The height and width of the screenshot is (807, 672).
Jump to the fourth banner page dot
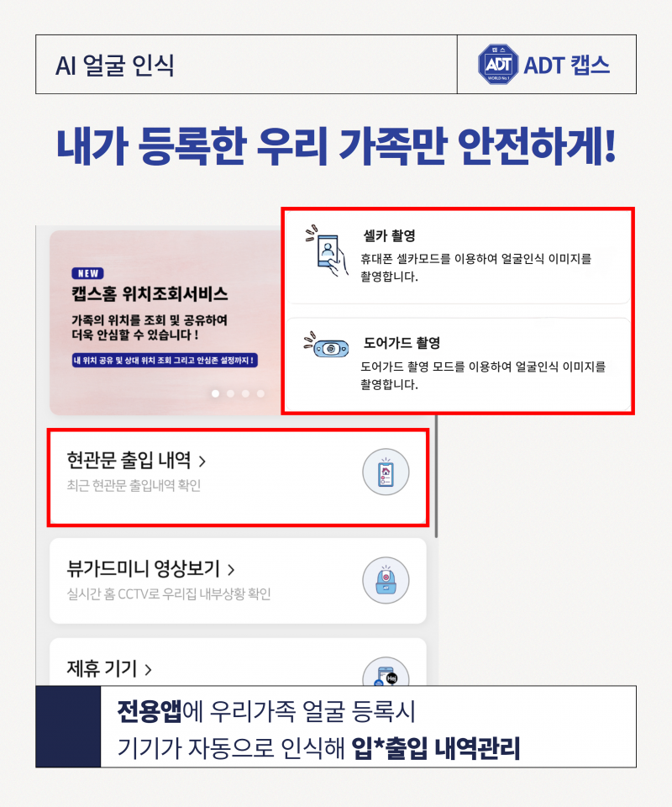coord(260,393)
